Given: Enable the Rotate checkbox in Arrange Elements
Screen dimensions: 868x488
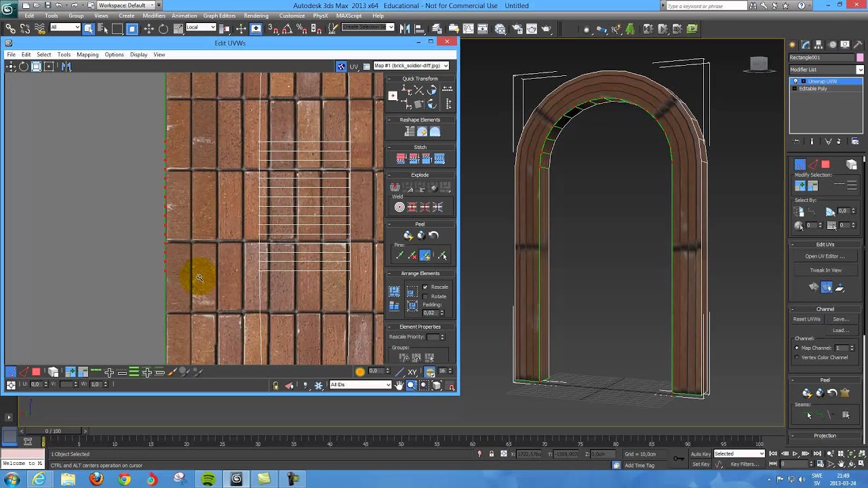Looking at the screenshot, I should (x=425, y=297).
